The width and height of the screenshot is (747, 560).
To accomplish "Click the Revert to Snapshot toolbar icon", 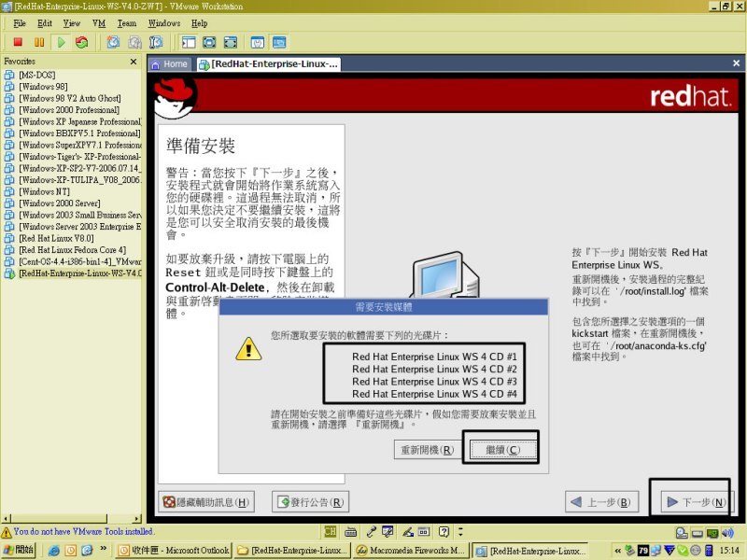I will [134, 42].
